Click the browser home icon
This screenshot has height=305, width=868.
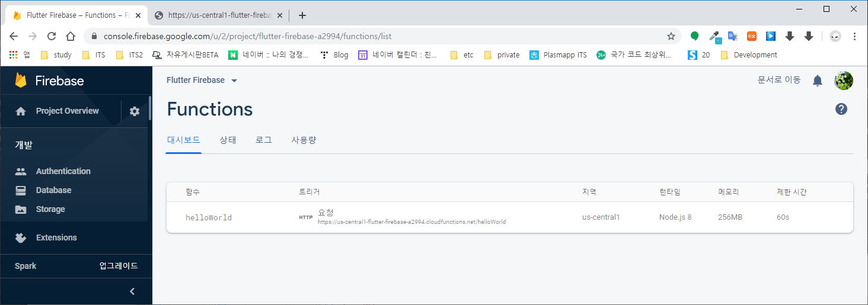[x=70, y=36]
